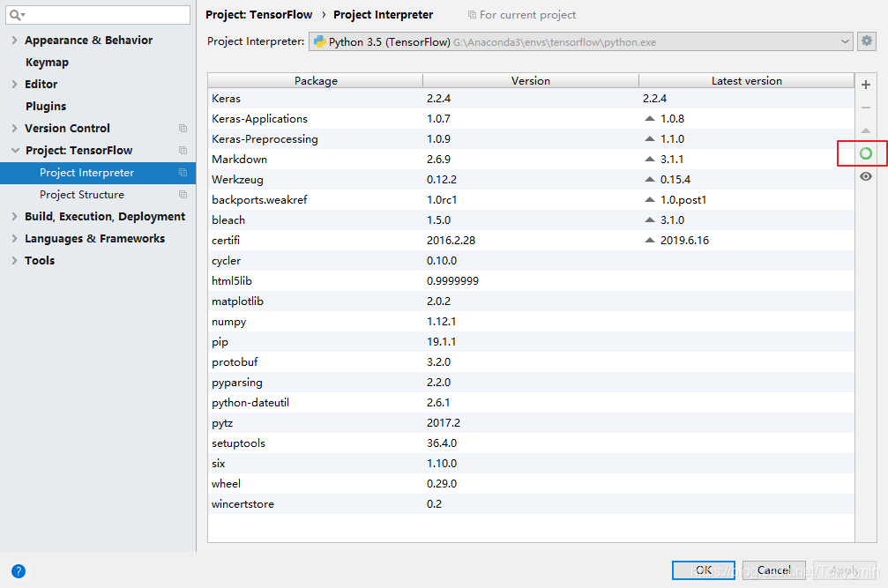
Task: Open the Keymap settings page
Action: 47,63
